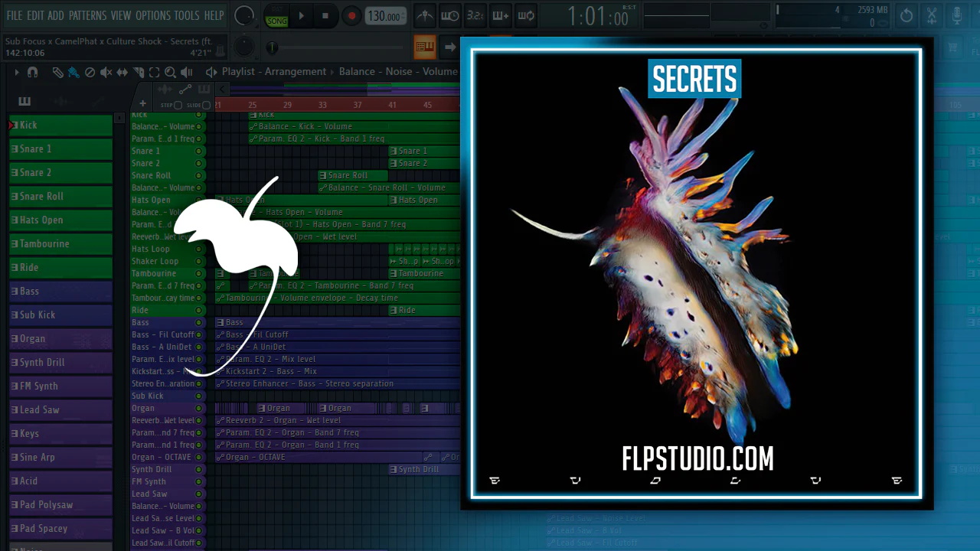Mute the FM Synth track
This screenshot has width=980, height=551.
point(199,481)
